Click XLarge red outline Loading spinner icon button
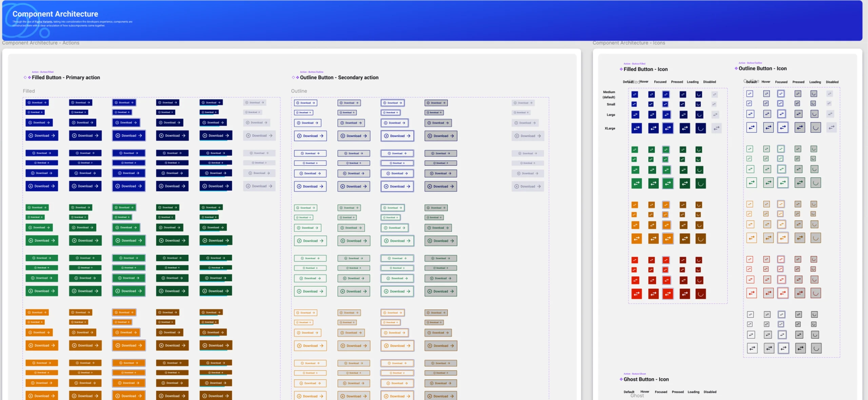Image resolution: width=868 pixels, height=400 pixels. (x=815, y=293)
